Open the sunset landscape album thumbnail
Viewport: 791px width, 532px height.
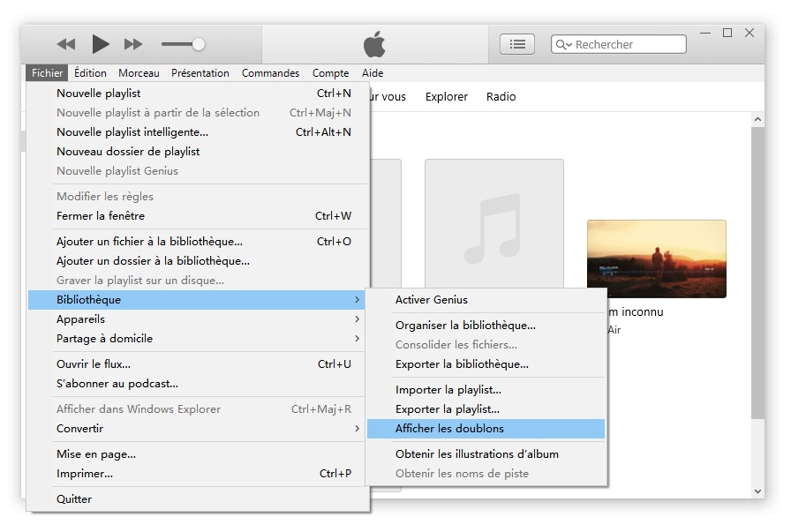coord(657,259)
